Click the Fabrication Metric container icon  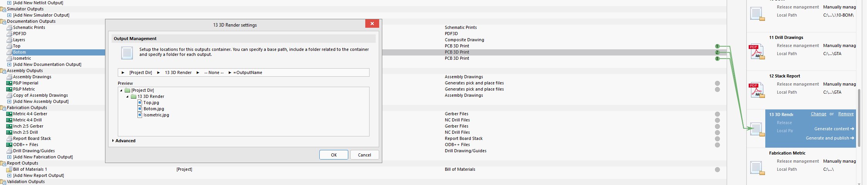click(757, 168)
